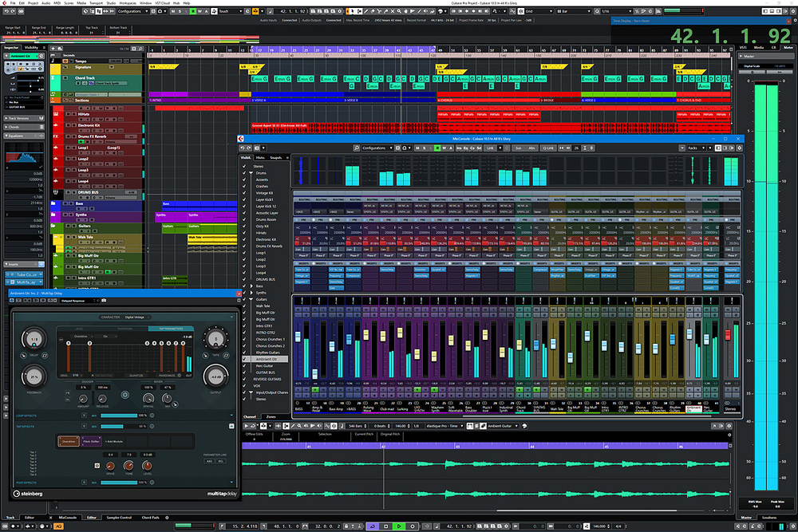The width and height of the screenshot is (798, 532).
Task: Open the Configurations dropdown in MixConsole
Action: coord(373,149)
